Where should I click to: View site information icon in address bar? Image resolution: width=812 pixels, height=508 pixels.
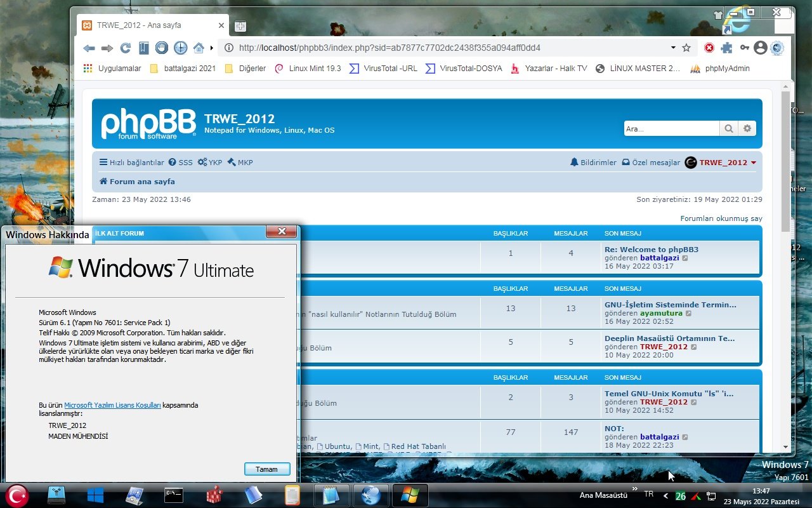tap(228, 48)
